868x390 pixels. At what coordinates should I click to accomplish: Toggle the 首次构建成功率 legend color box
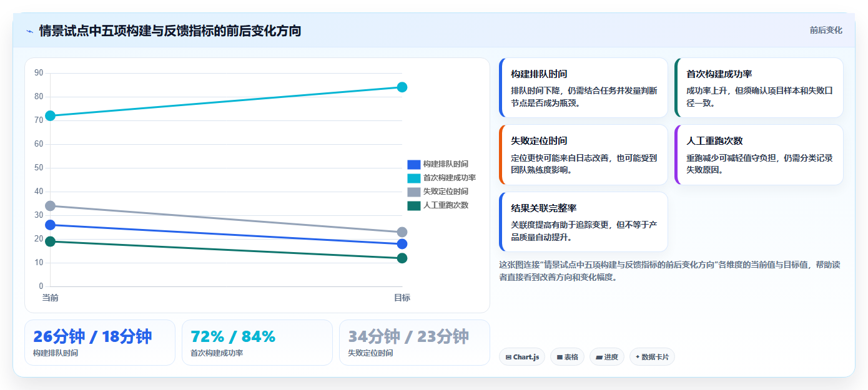pos(414,178)
